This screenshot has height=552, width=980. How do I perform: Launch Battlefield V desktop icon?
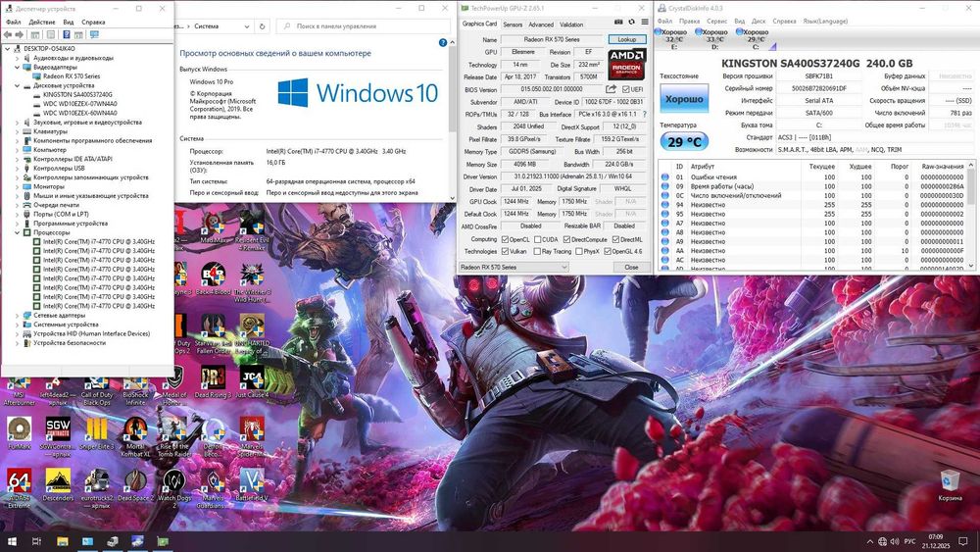point(252,484)
